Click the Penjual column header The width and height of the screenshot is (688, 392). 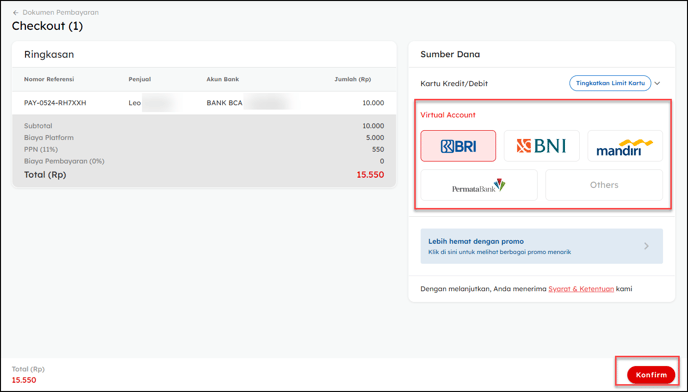pos(140,79)
